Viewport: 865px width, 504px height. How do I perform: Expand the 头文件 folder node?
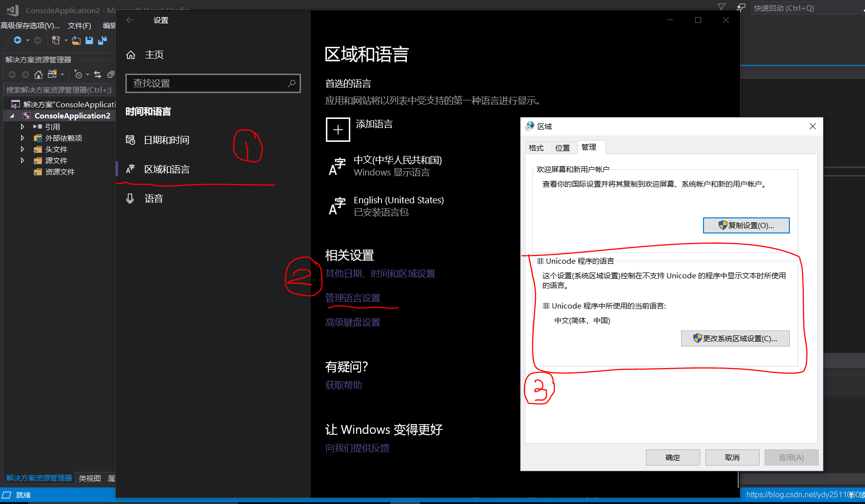click(x=22, y=149)
